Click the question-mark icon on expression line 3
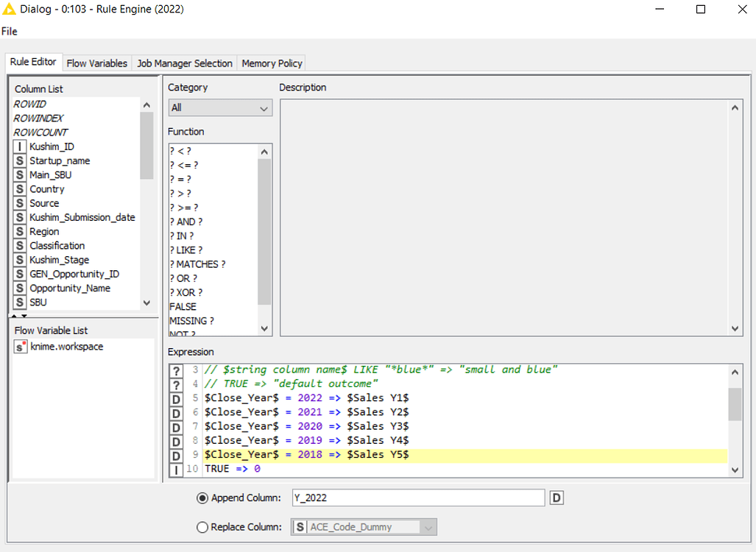Screen dimensions: 756x552 pyautogui.click(x=175, y=370)
